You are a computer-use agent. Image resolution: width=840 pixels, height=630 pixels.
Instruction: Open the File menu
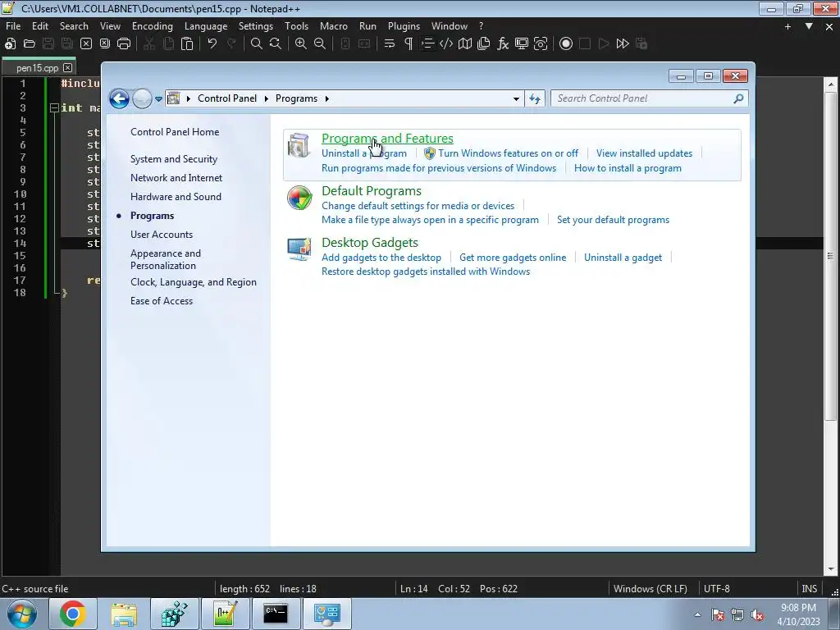click(13, 26)
